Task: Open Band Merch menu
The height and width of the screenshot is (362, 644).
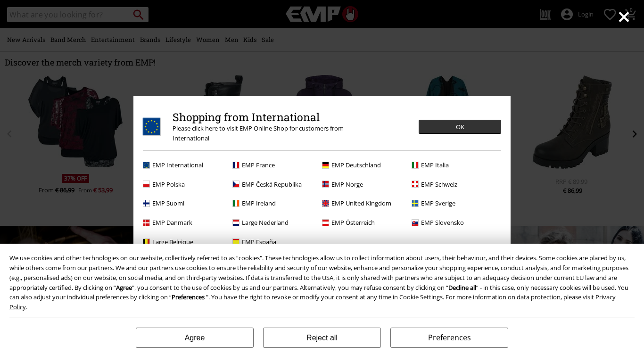Action: (x=68, y=40)
